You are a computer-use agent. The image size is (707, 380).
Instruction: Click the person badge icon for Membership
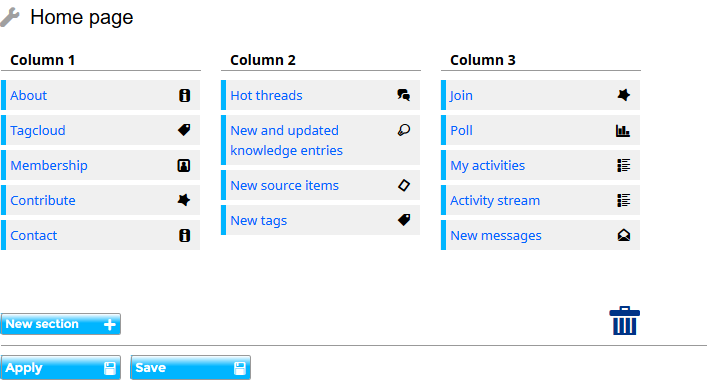point(184,165)
